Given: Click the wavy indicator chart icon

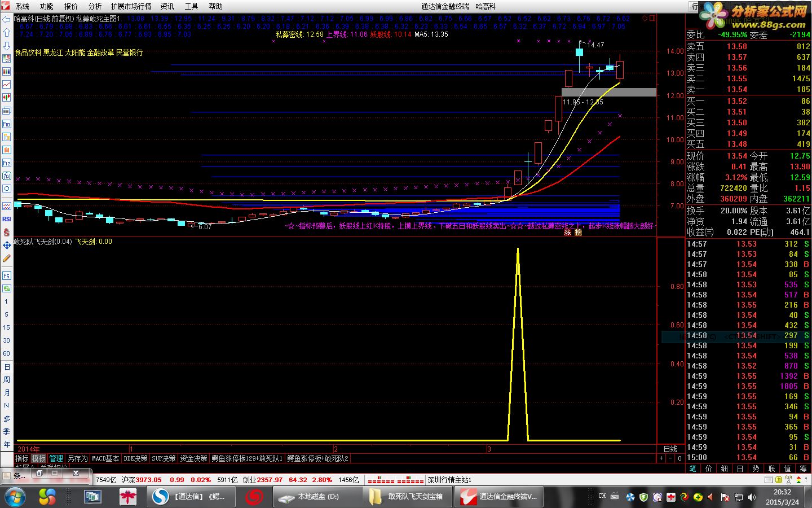Looking at the screenshot, I should tap(6, 206).
